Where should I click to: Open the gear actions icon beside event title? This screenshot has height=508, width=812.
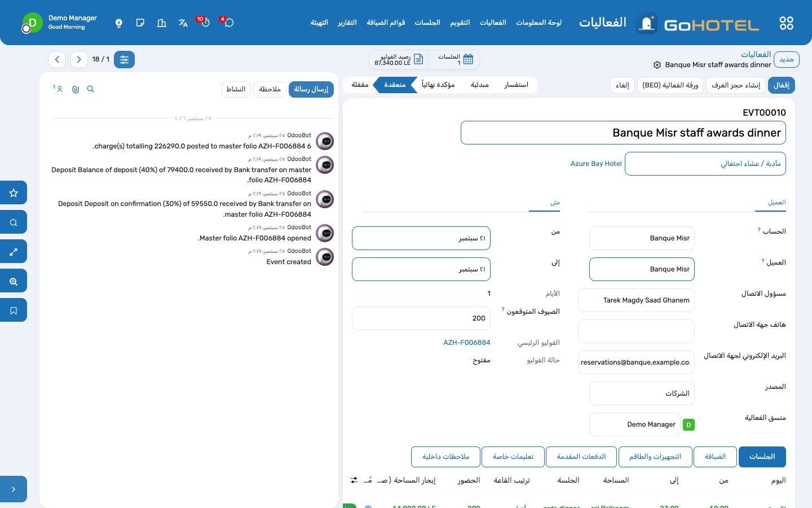tap(657, 65)
